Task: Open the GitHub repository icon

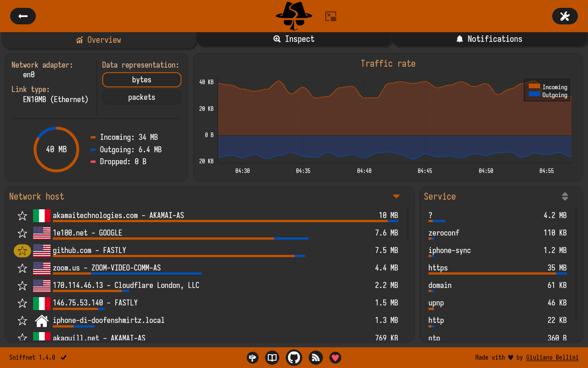Action: click(x=294, y=357)
